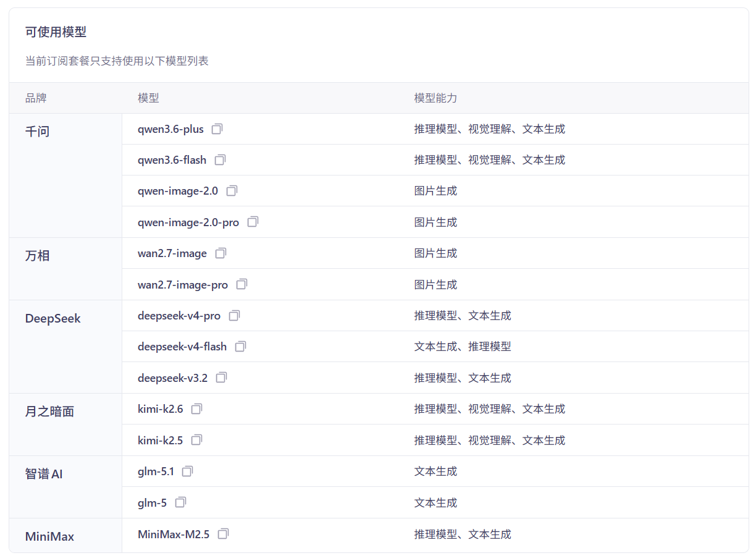Copy the qwen3.6-plus model name

(x=217, y=129)
